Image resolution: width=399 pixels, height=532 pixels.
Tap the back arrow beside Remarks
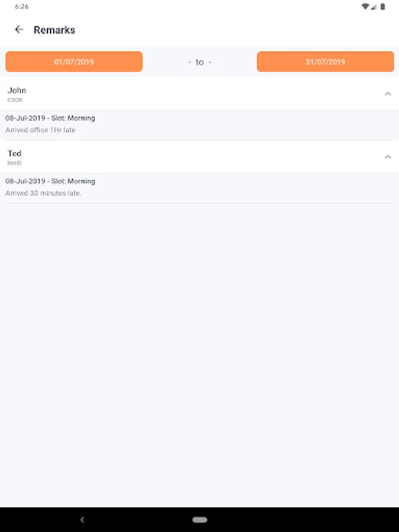(x=19, y=30)
